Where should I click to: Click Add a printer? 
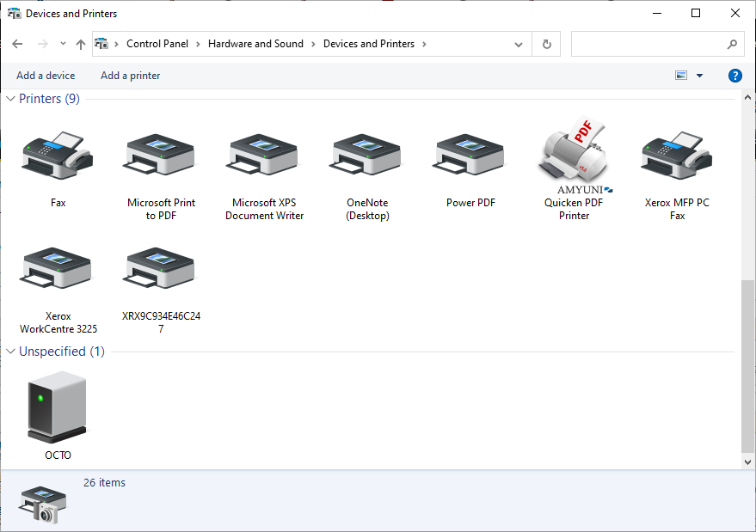pos(130,76)
